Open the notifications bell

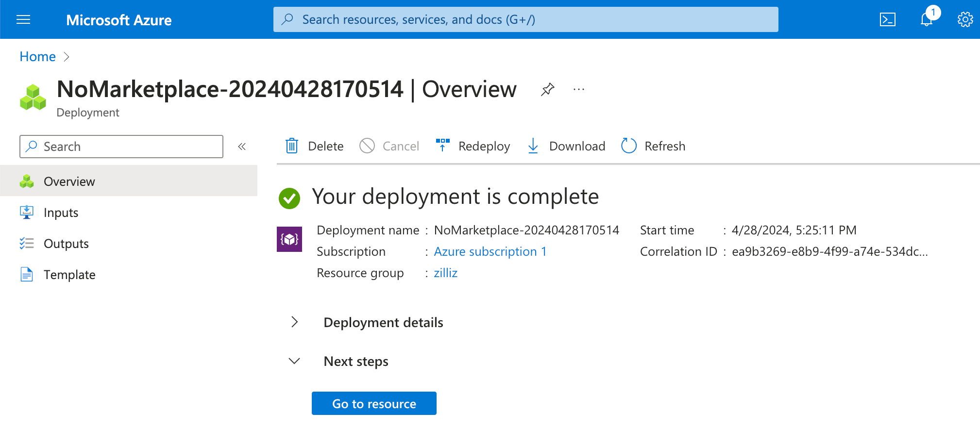tap(927, 19)
